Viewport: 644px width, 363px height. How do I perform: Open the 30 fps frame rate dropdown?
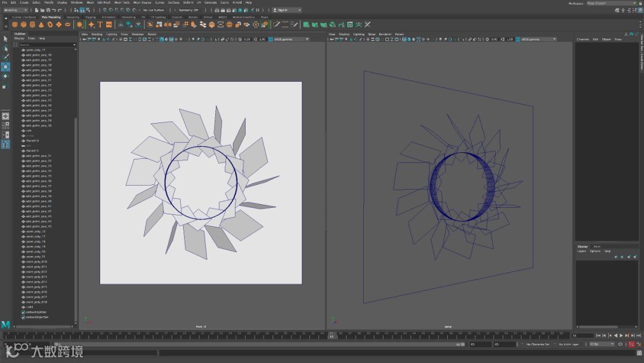click(x=601, y=344)
